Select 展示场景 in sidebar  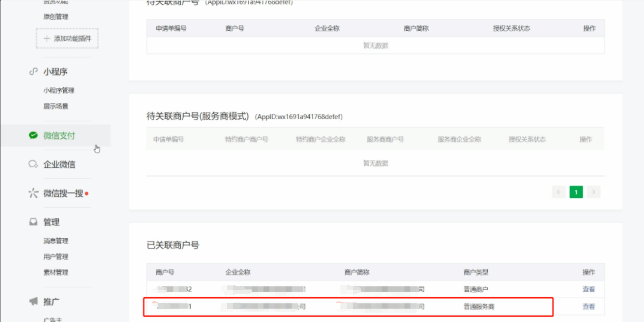[56, 106]
